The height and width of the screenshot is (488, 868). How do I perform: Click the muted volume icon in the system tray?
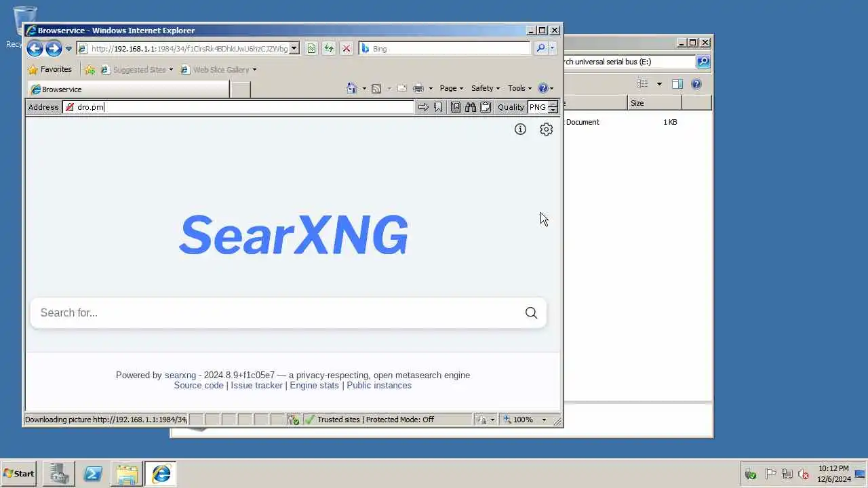804,474
